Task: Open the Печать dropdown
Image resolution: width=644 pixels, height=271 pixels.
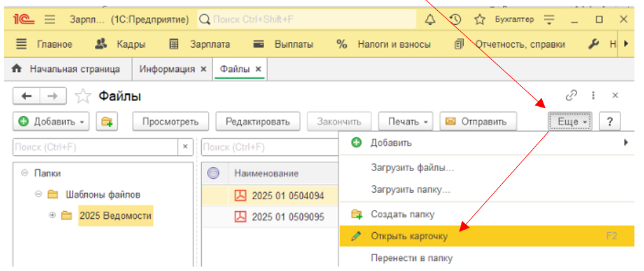Action: pos(405,122)
